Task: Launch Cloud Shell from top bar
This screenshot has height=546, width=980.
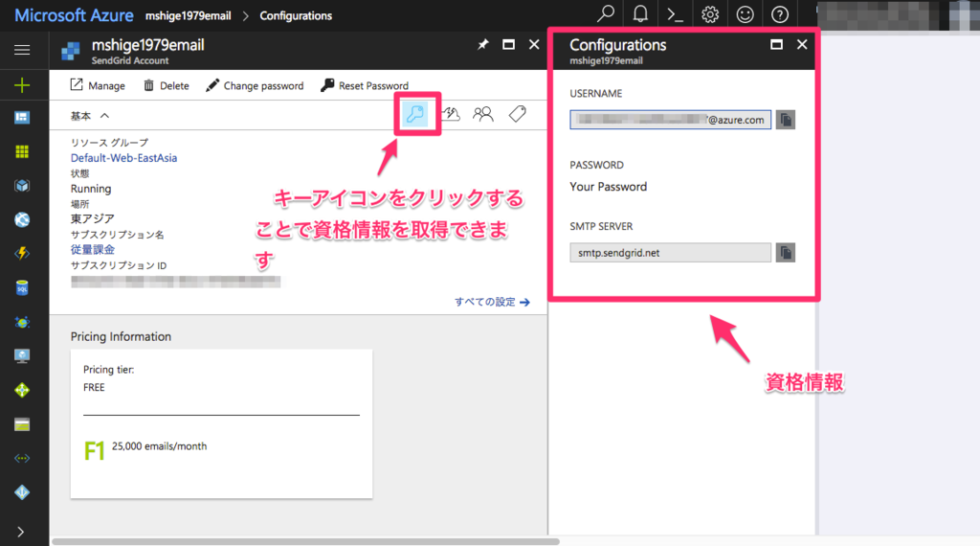Action: (675, 14)
